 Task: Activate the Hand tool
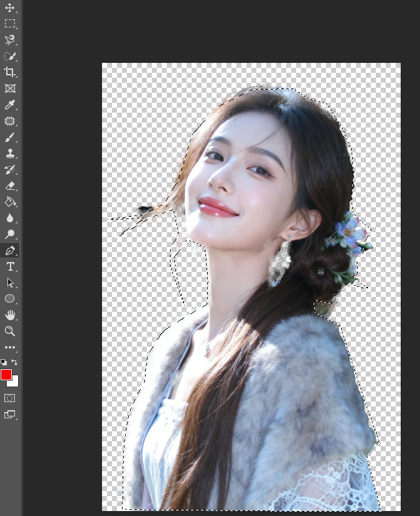(x=10, y=315)
